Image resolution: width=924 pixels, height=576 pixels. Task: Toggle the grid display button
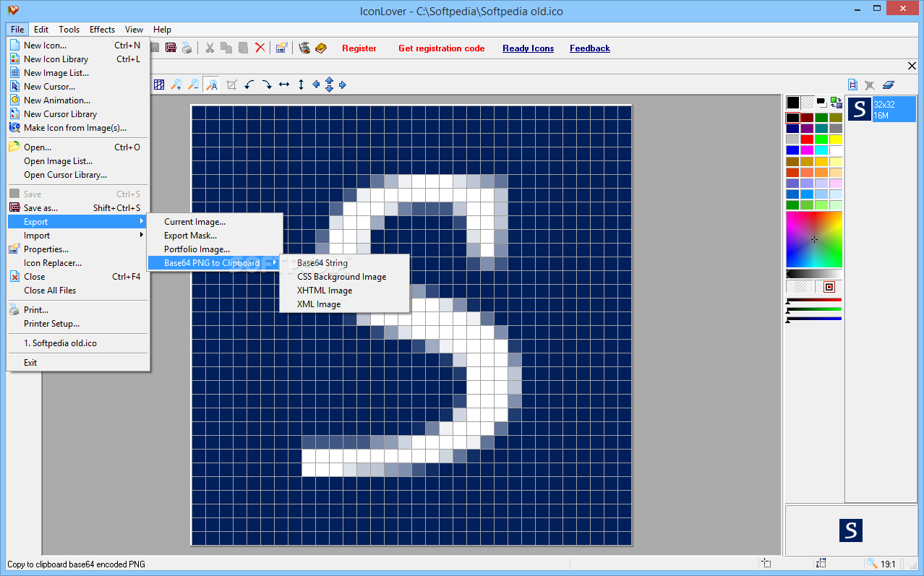(159, 85)
